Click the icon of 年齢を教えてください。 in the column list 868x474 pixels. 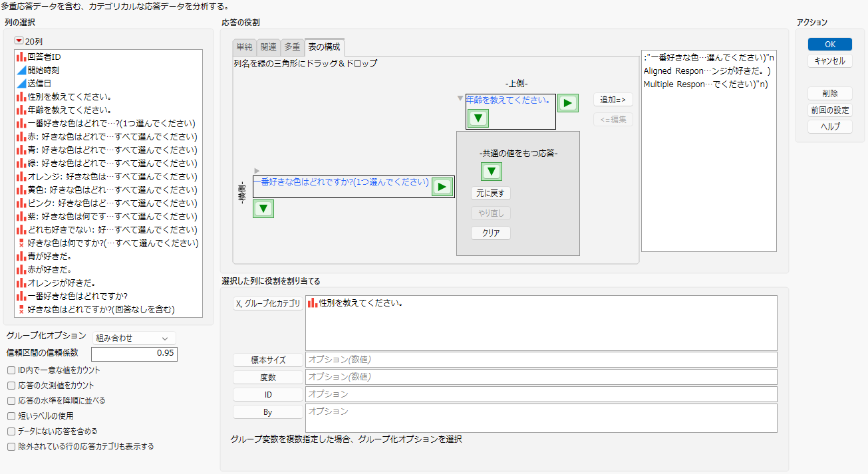(x=21, y=110)
